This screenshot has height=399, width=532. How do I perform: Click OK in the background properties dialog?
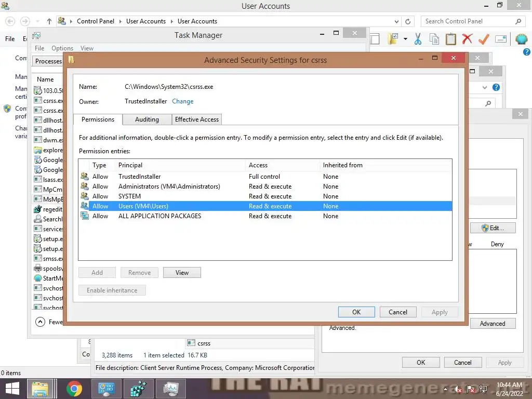tap(421, 362)
